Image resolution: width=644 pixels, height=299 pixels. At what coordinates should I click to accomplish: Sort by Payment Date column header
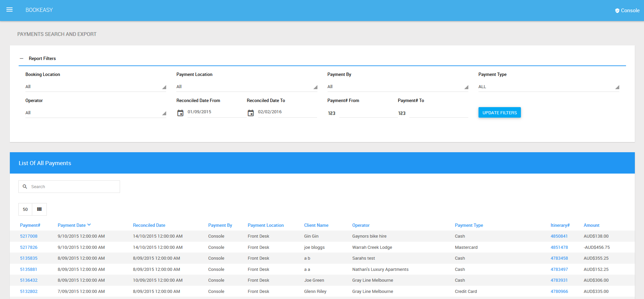pos(72,225)
